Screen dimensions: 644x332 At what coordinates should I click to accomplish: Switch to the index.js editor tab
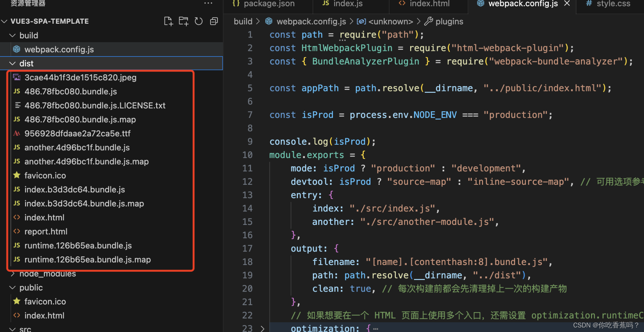click(x=343, y=3)
